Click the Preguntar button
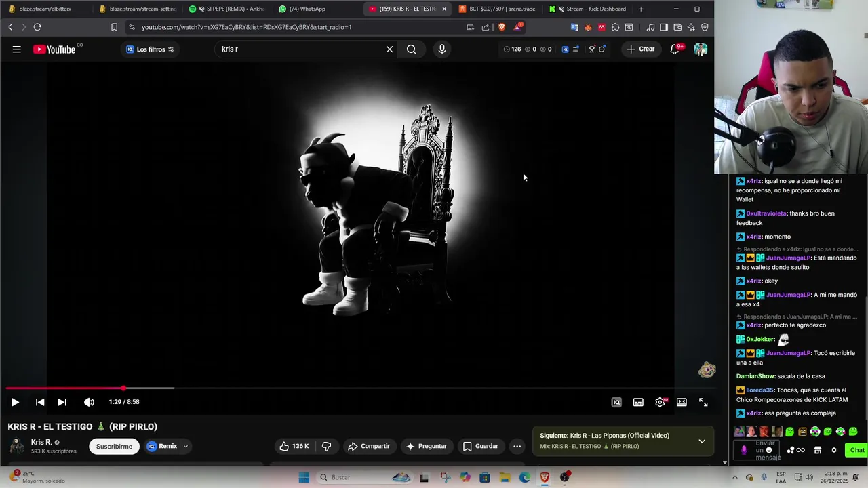Image resolution: width=868 pixels, height=488 pixels. tap(427, 446)
